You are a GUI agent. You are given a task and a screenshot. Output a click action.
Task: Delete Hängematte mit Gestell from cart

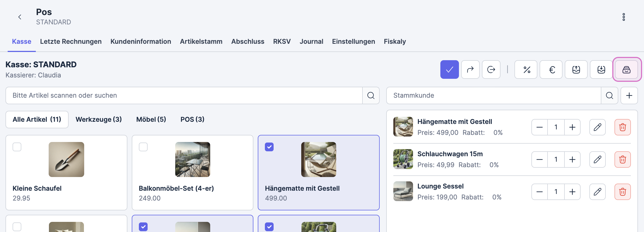tap(622, 127)
